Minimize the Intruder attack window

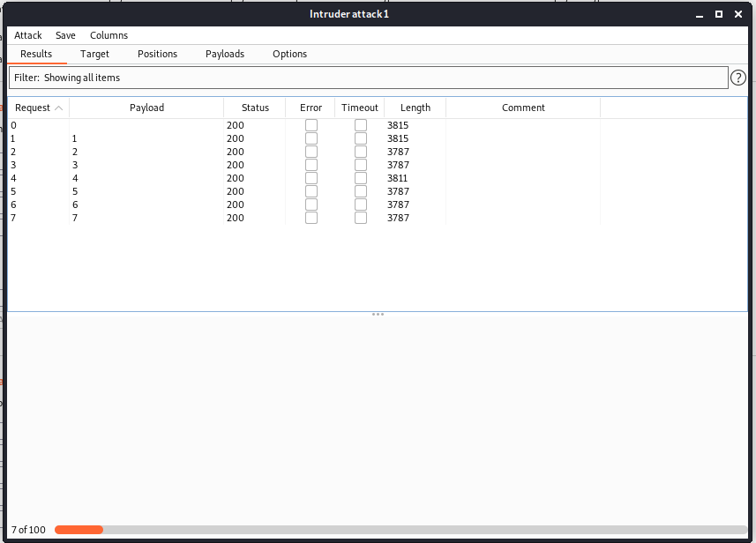699,14
